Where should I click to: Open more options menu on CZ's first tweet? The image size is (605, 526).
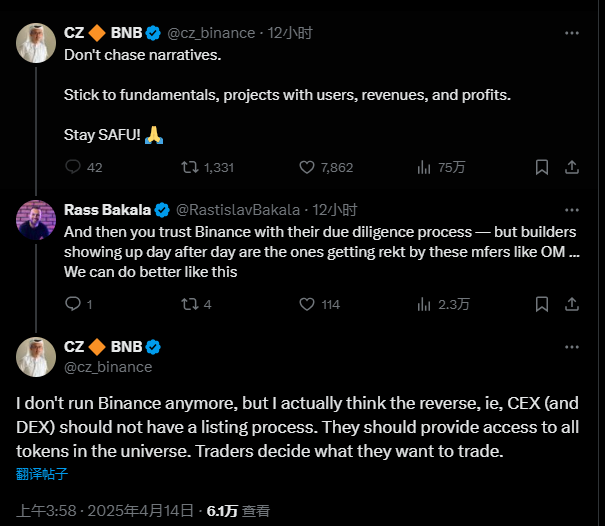coord(571,32)
